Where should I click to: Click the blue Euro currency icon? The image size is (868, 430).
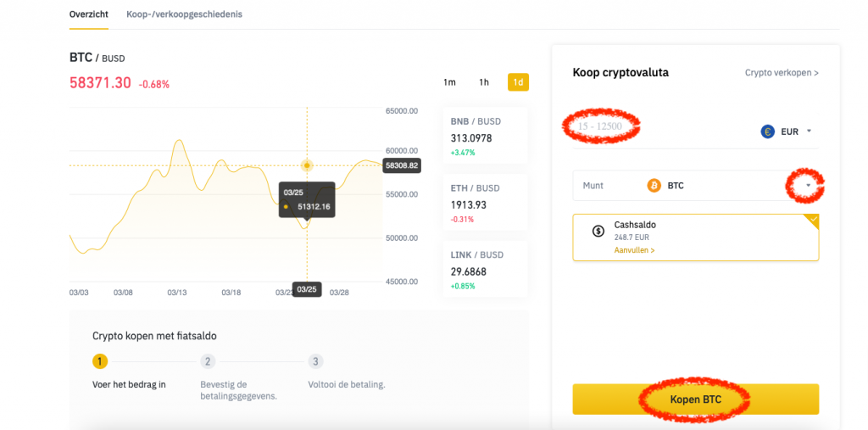tap(767, 131)
